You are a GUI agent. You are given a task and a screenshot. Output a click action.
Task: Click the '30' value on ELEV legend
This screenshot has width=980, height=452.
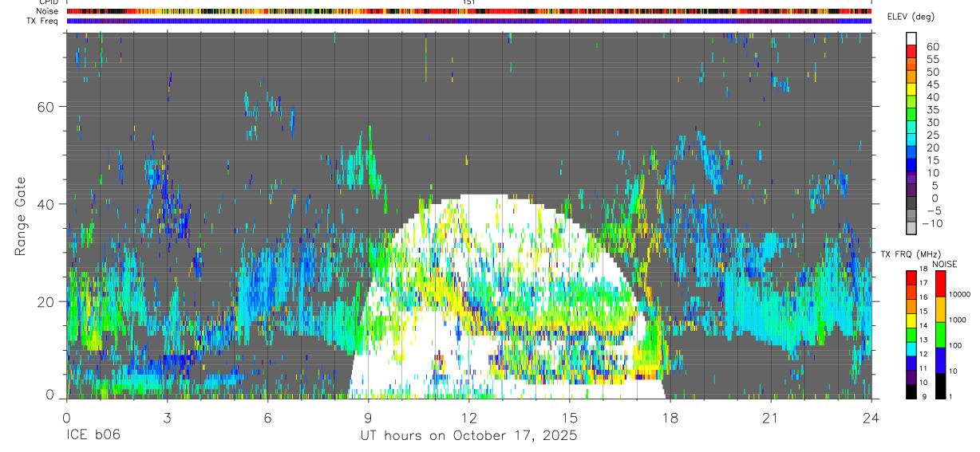coord(932,123)
